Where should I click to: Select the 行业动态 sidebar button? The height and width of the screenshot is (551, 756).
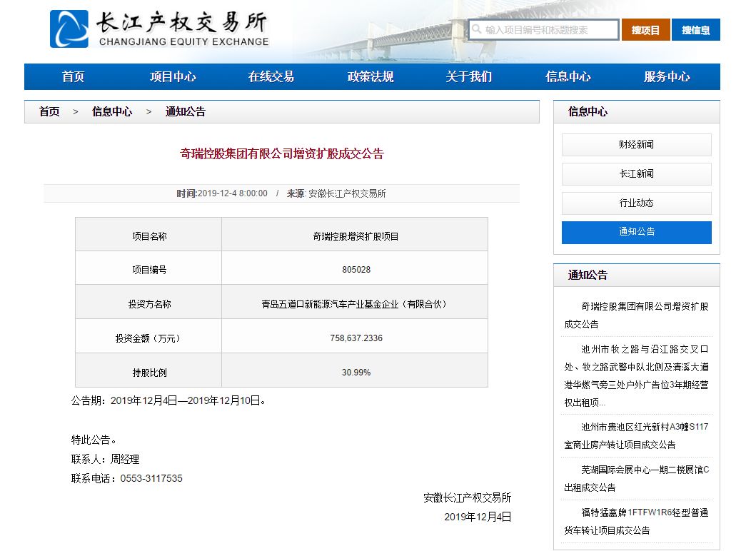click(x=637, y=203)
